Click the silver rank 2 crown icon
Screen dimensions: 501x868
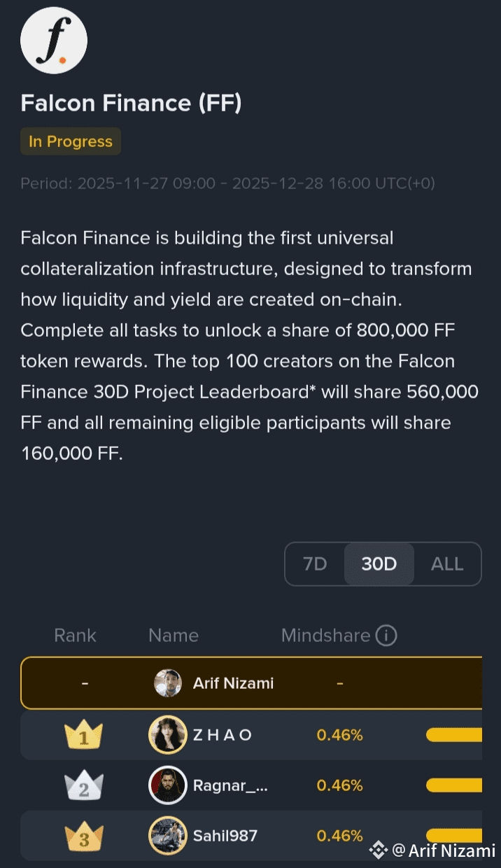(x=83, y=785)
